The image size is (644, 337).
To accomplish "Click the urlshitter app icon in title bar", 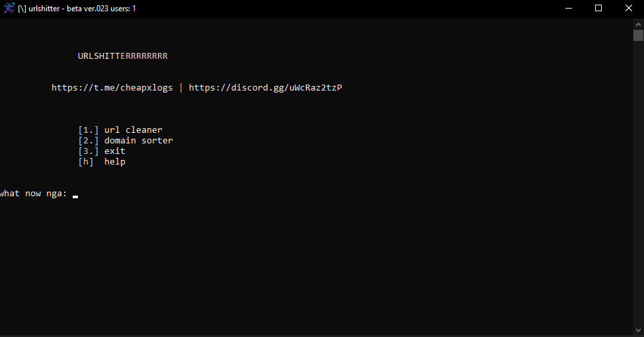I will (9, 8).
